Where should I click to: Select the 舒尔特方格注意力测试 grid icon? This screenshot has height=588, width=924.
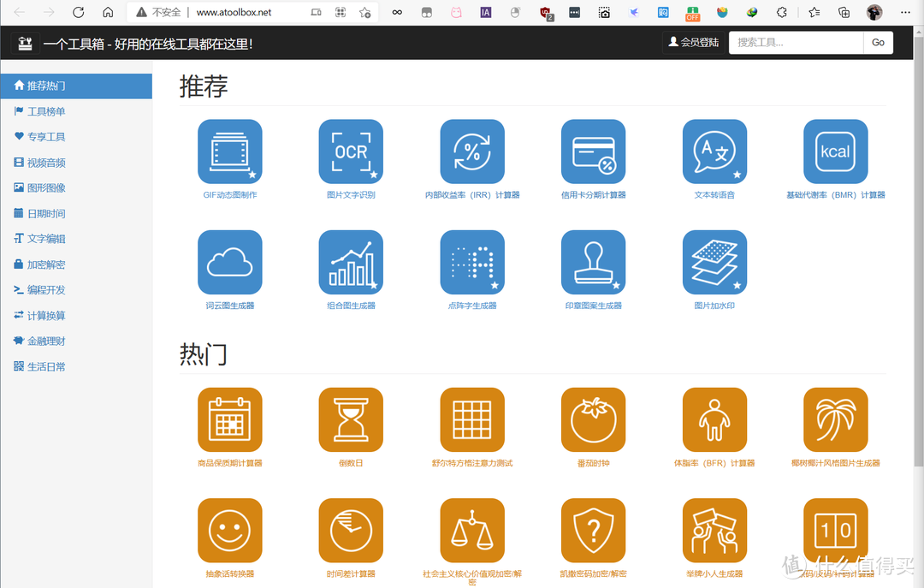click(472, 419)
